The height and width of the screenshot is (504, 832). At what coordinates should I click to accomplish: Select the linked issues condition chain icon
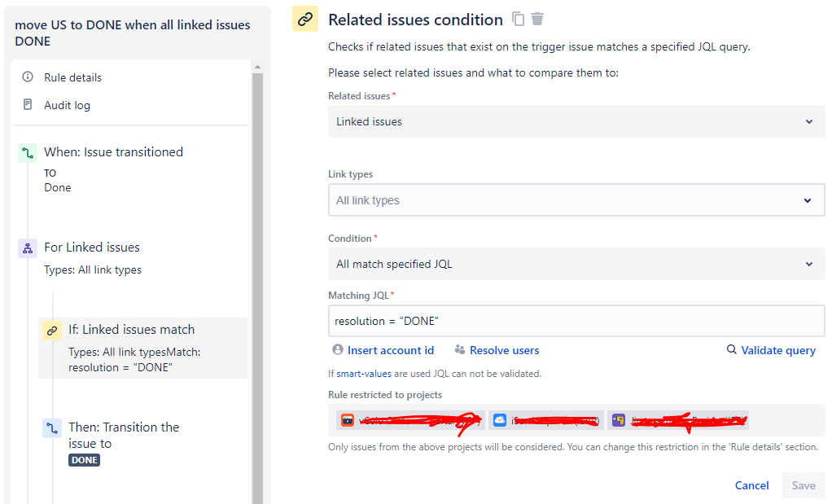click(53, 329)
